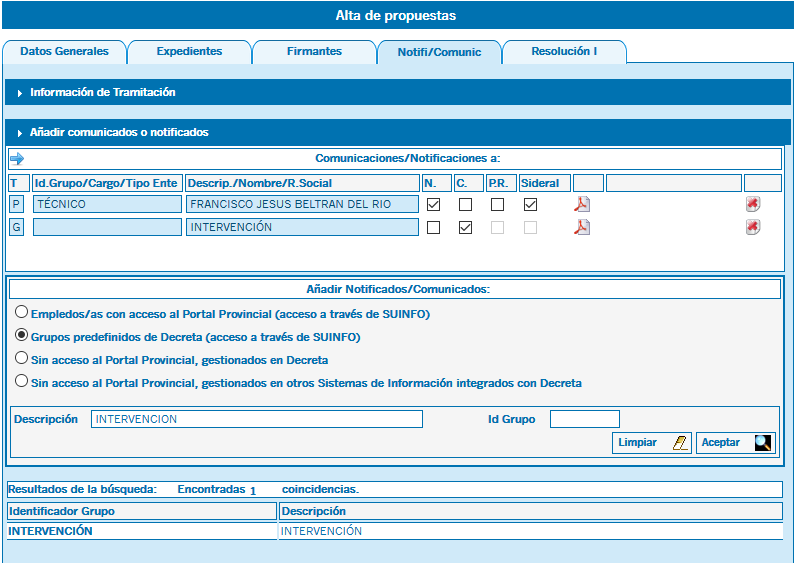Open the Resolución I tab
The width and height of the screenshot is (795, 563).
(x=564, y=52)
